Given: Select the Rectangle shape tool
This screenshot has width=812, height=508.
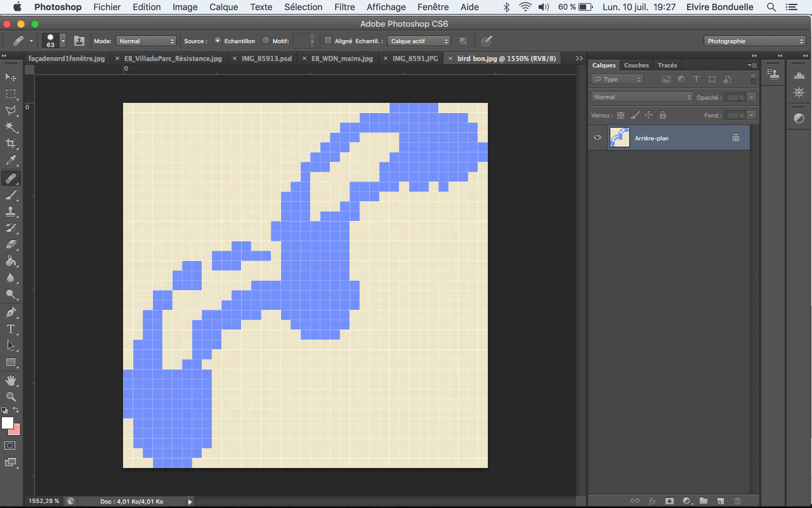Looking at the screenshot, I should (x=11, y=362).
